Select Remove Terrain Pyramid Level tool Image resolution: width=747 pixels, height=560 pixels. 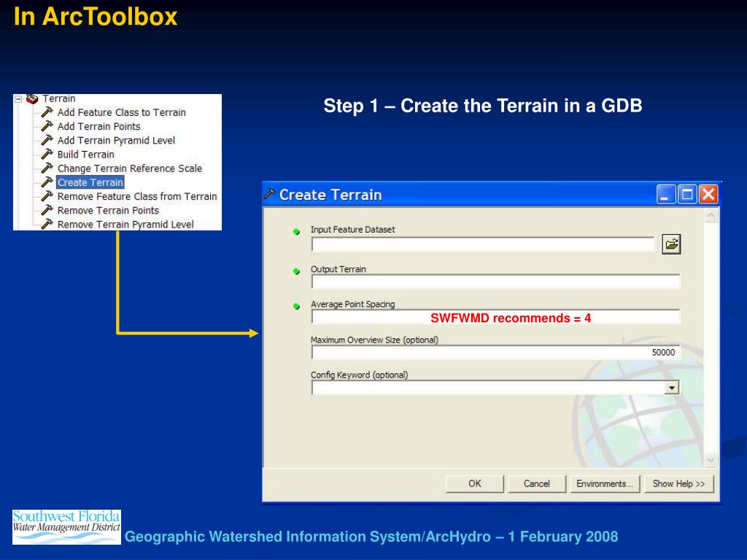pyautogui.click(x=125, y=225)
